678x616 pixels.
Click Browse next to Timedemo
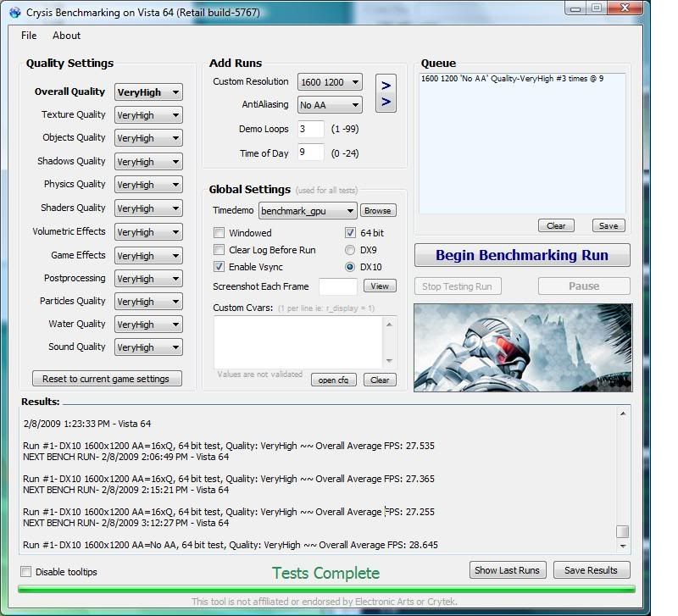[x=377, y=210]
